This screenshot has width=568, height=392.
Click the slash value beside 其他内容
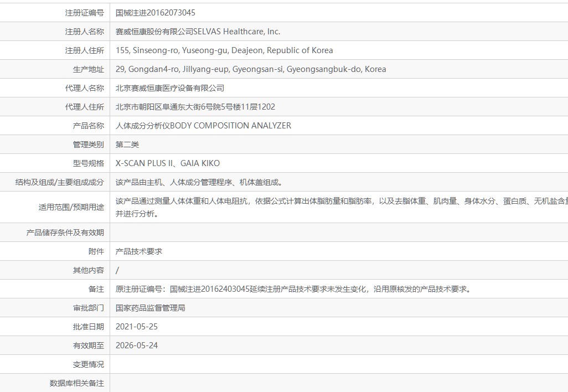pos(117,270)
